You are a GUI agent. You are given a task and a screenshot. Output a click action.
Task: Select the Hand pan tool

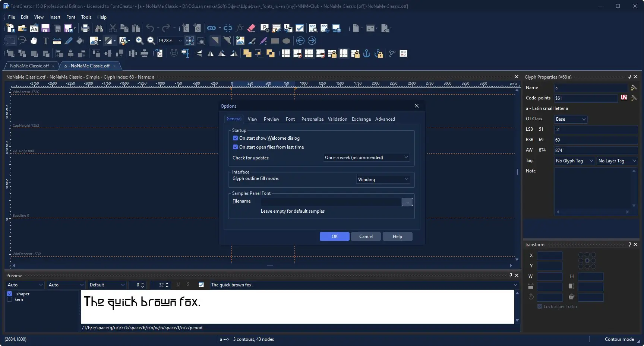click(34, 41)
